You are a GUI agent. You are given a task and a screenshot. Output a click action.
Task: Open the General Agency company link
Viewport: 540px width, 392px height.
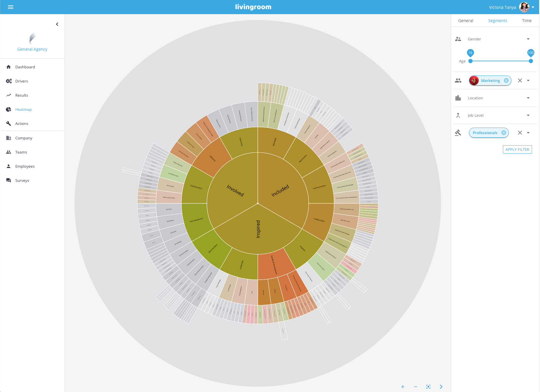point(32,49)
